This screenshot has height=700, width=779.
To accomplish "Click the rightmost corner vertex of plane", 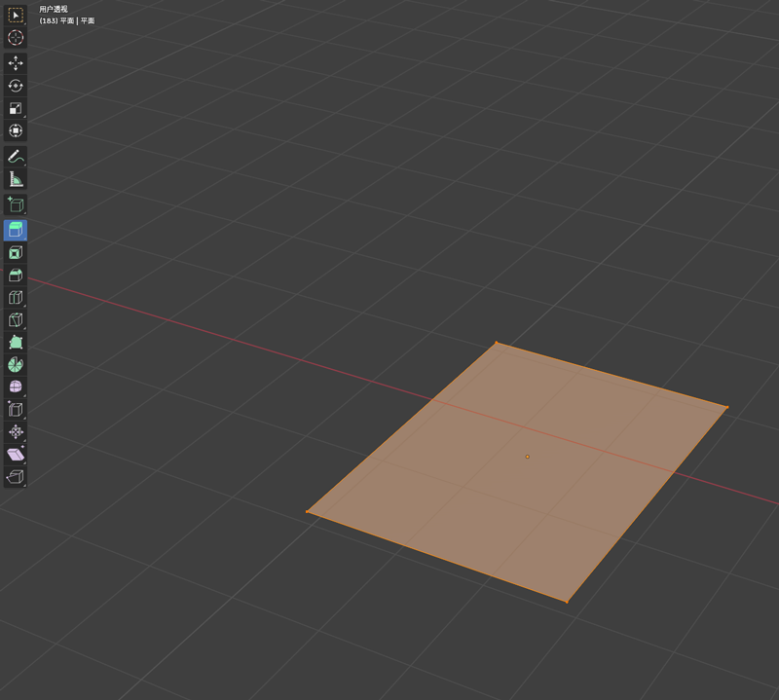I will tap(726, 407).
